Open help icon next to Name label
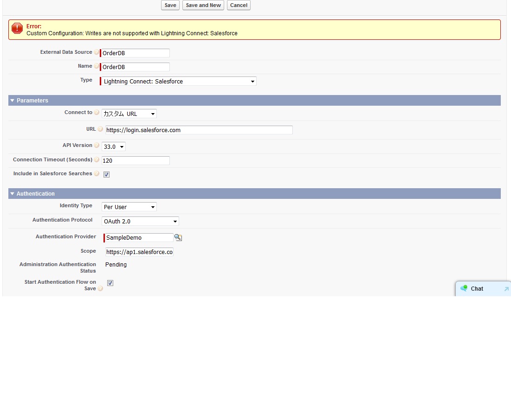Image resolution: width=511 pixels, height=420 pixels. [x=97, y=66]
